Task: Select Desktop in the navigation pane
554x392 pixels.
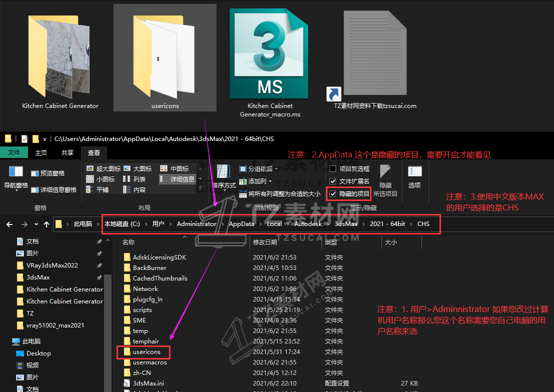Action: (x=38, y=353)
